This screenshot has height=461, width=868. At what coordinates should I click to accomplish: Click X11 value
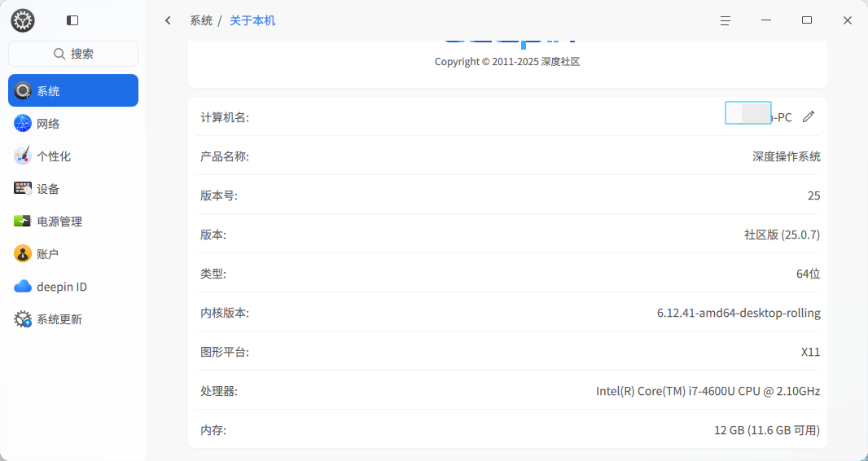coord(810,352)
